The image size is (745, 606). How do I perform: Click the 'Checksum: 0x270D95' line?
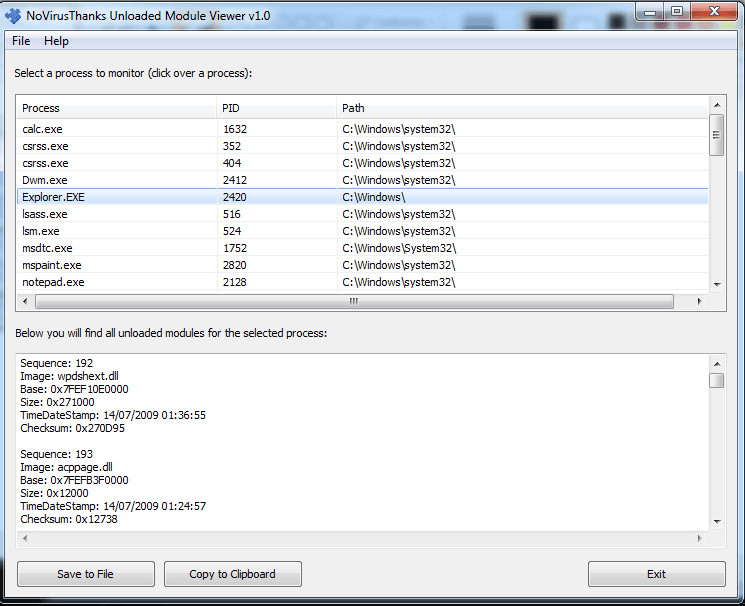73,428
